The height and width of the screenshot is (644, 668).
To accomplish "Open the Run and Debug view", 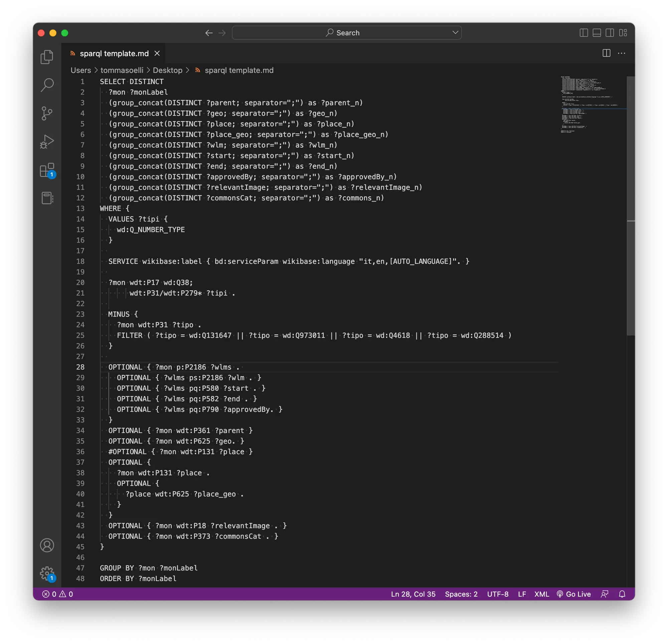I will point(47,142).
